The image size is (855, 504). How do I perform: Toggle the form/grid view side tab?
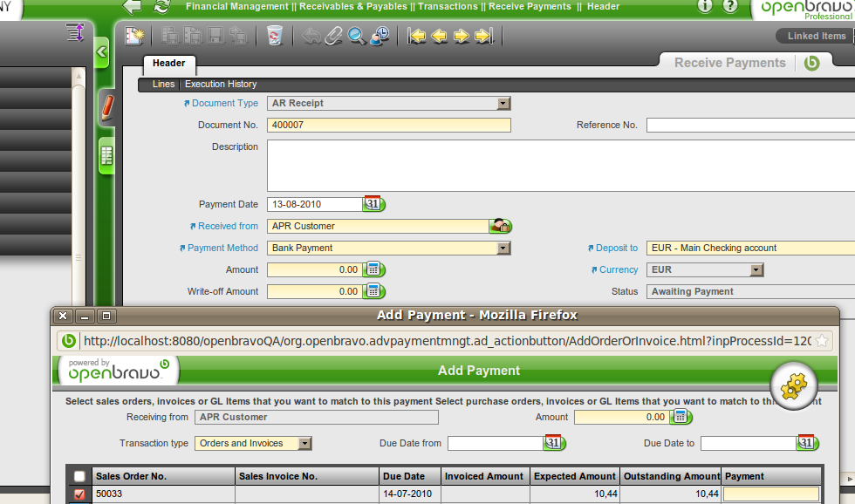pyautogui.click(x=106, y=156)
